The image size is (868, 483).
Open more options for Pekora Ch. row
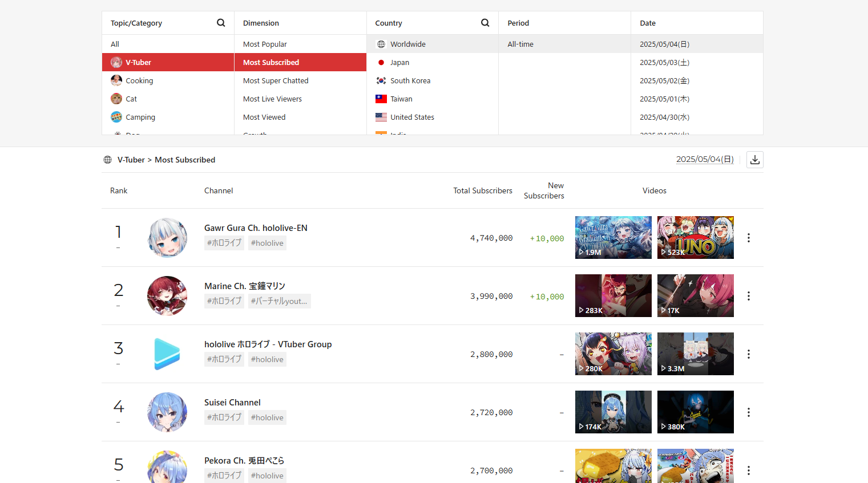point(749,470)
